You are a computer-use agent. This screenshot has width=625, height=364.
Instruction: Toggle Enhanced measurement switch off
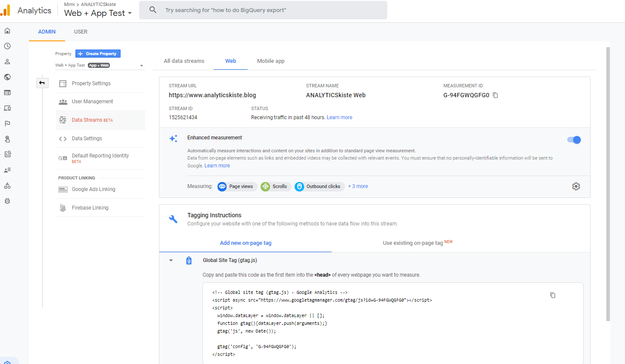(574, 140)
